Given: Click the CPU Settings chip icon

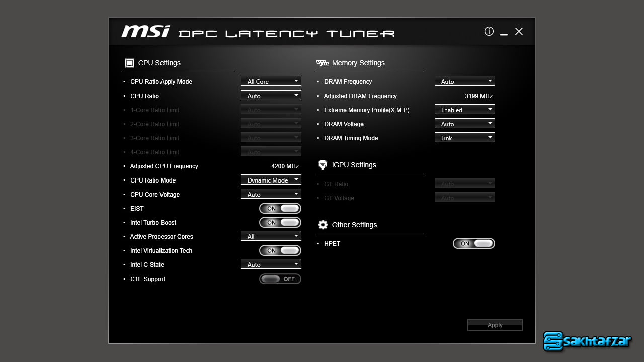Looking at the screenshot, I should [129, 63].
